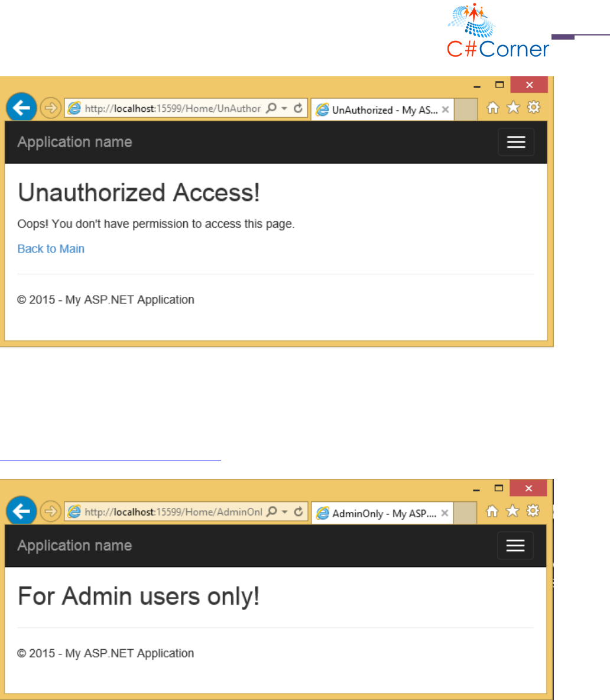Maximize the AdminOnly browser window
The height and width of the screenshot is (700, 610).
[499, 488]
